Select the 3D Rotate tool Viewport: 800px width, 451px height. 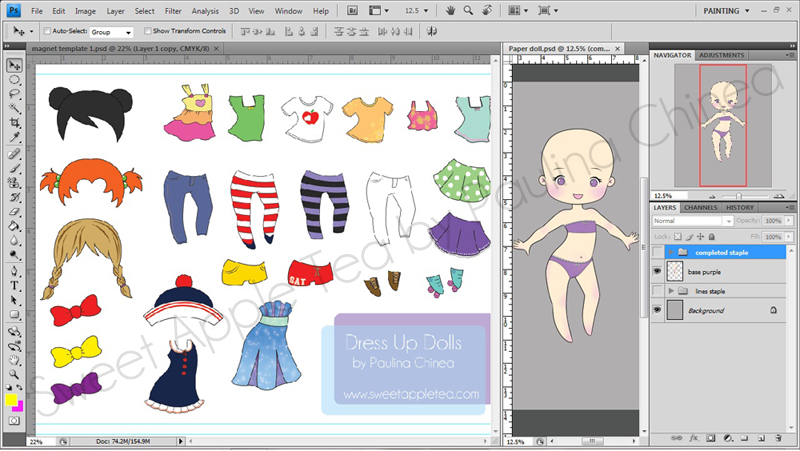pos(14,332)
